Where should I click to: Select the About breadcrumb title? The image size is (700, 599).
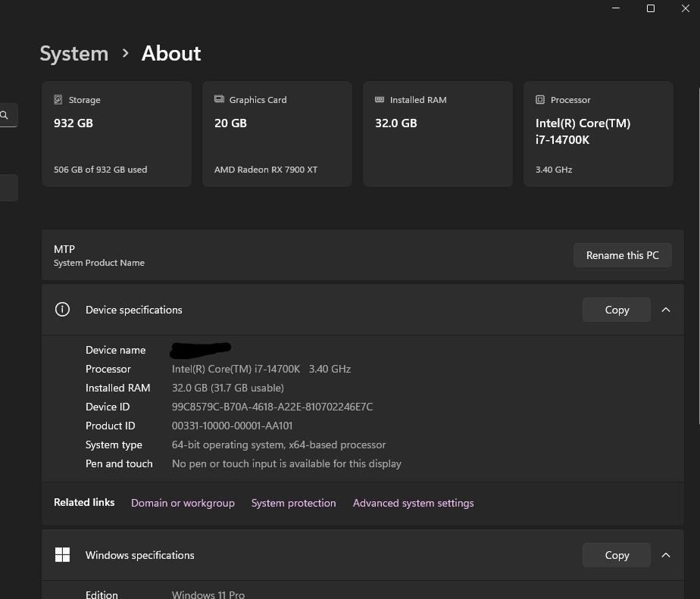(x=171, y=54)
